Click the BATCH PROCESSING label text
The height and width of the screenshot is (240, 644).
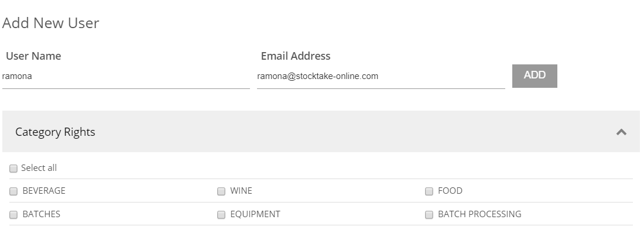[x=479, y=214]
